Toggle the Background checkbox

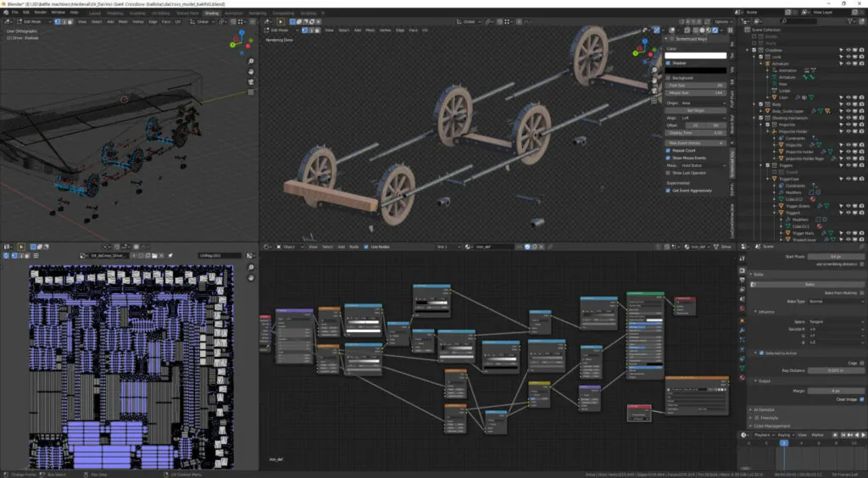tap(668, 78)
